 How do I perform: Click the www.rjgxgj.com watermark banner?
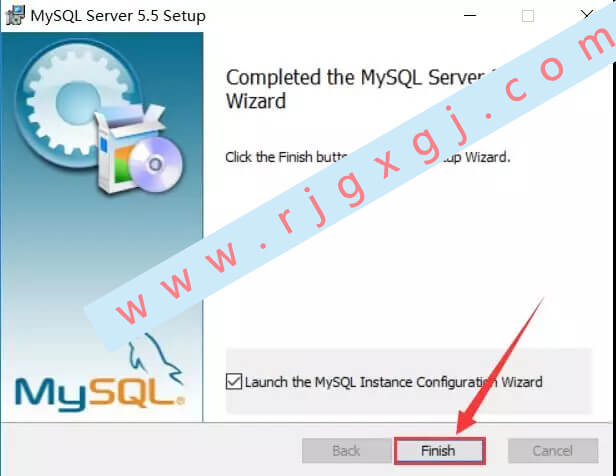point(350,185)
